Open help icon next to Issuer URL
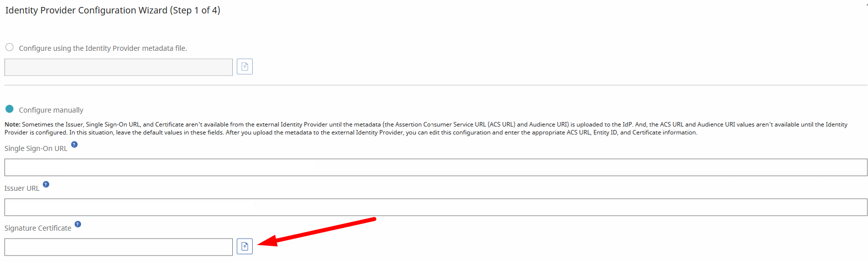Viewport: 868px width, 262px height. click(x=46, y=184)
